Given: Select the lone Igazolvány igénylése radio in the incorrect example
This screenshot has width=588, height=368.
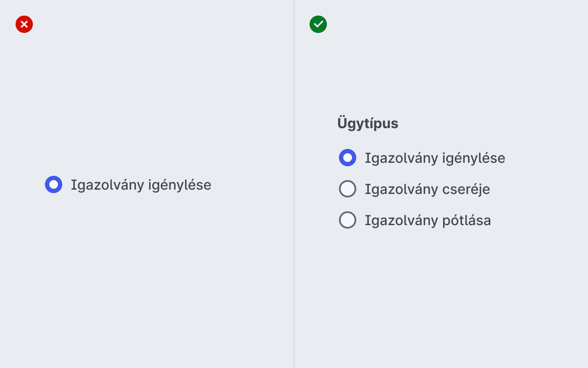Looking at the screenshot, I should coord(54,184).
